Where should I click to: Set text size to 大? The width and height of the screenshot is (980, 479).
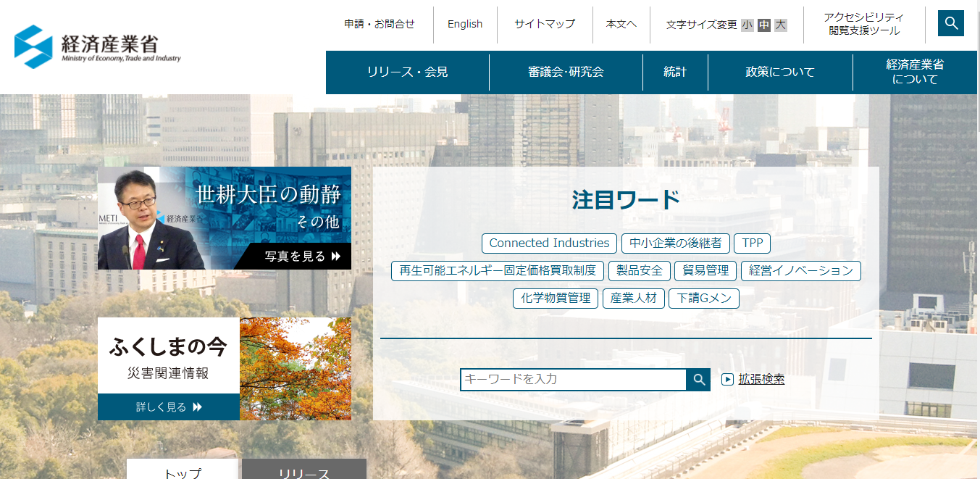click(780, 25)
